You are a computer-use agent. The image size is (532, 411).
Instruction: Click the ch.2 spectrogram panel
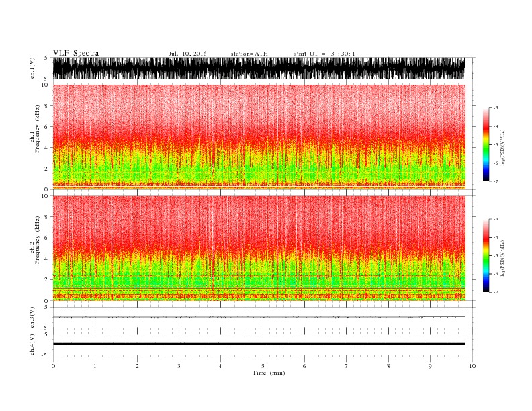pos(259,248)
